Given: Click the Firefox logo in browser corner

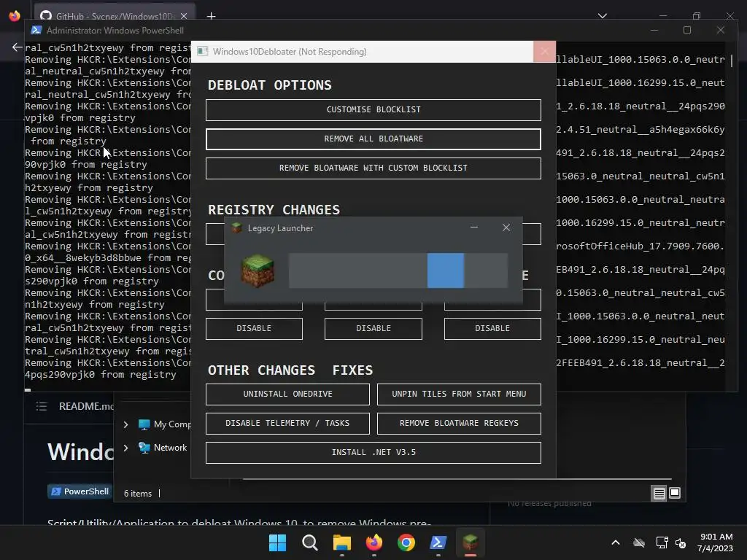Looking at the screenshot, I should pos(15,16).
